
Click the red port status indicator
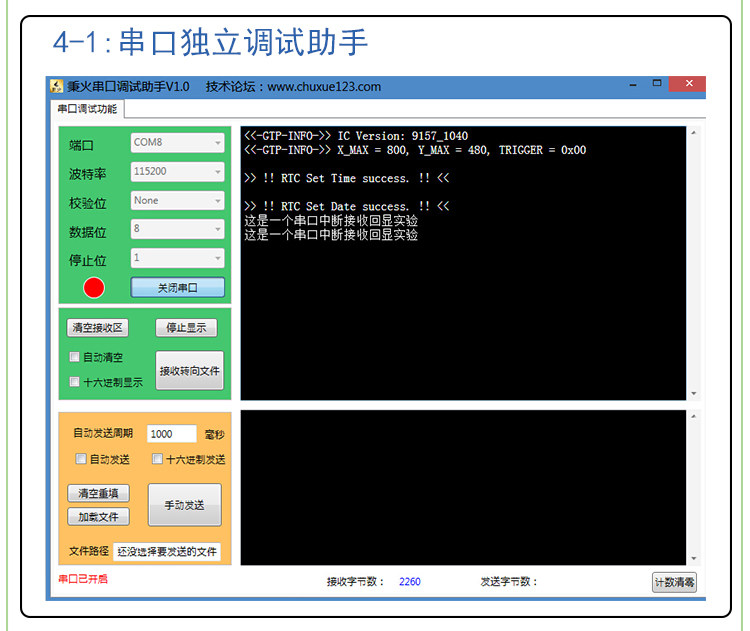94,288
